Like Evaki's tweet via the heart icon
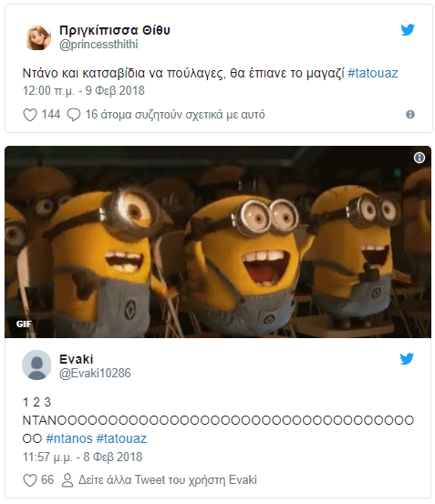The width and height of the screenshot is (435, 504). coord(30,480)
